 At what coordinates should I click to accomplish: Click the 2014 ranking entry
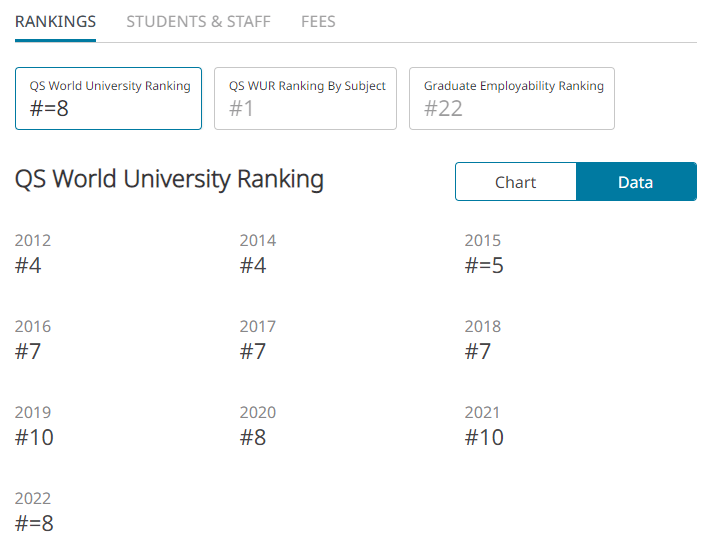pyautogui.click(x=258, y=254)
